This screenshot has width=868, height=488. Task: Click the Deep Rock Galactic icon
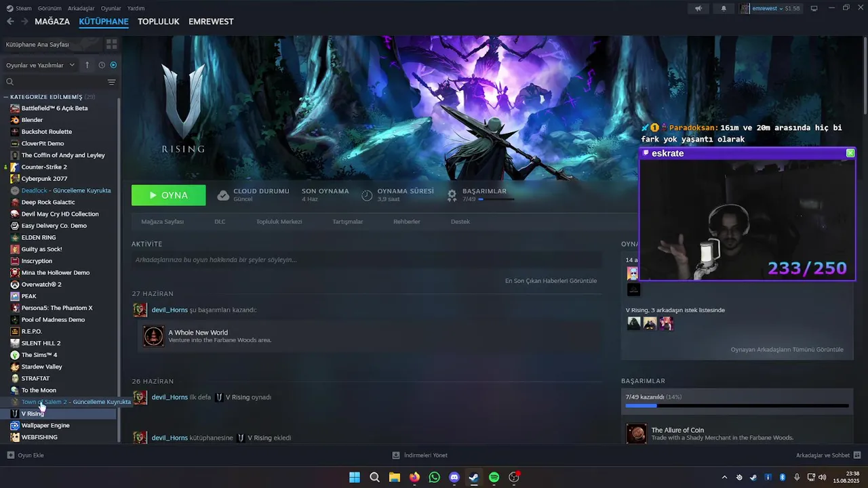[x=15, y=202]
